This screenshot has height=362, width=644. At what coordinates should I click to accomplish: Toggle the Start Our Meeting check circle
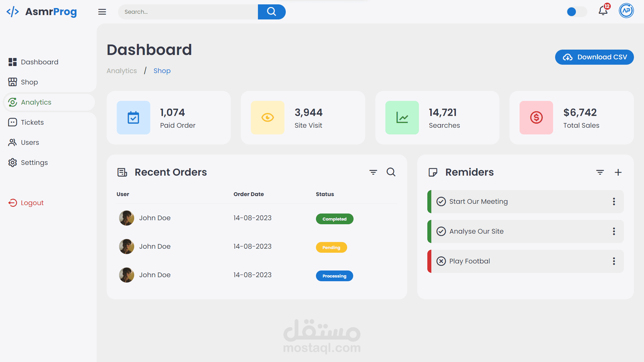(441, 201)
